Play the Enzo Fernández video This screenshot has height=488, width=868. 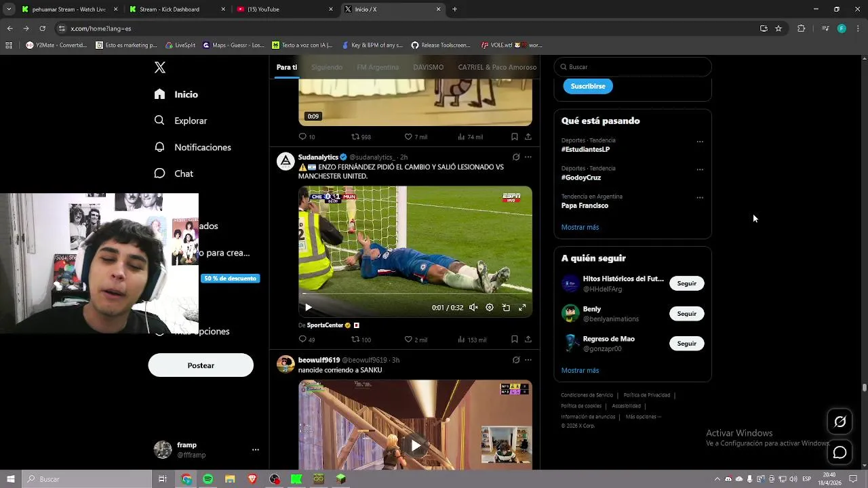click(308, 308)
